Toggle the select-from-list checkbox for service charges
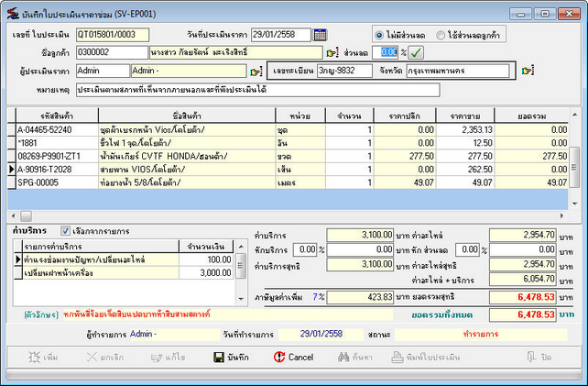588x386 pixels. point(65,230)
